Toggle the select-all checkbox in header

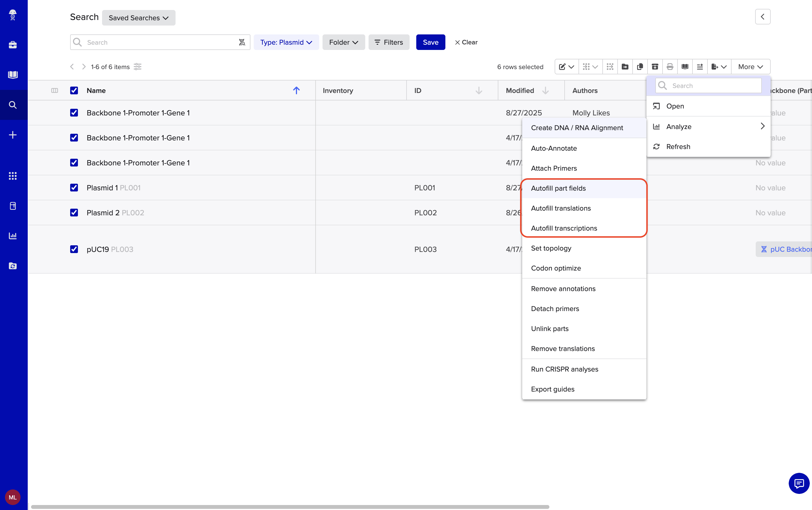(x=74, y=90)
